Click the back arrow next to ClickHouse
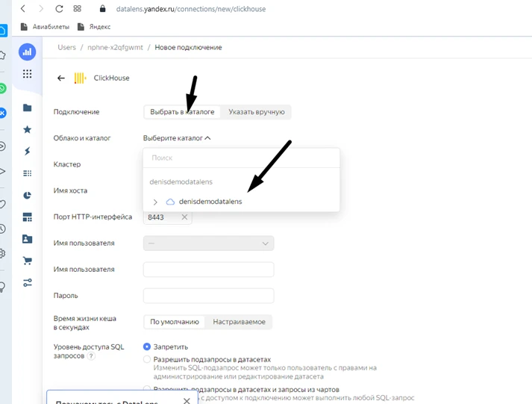The image size is (532, 404). (x=61, y=78)
